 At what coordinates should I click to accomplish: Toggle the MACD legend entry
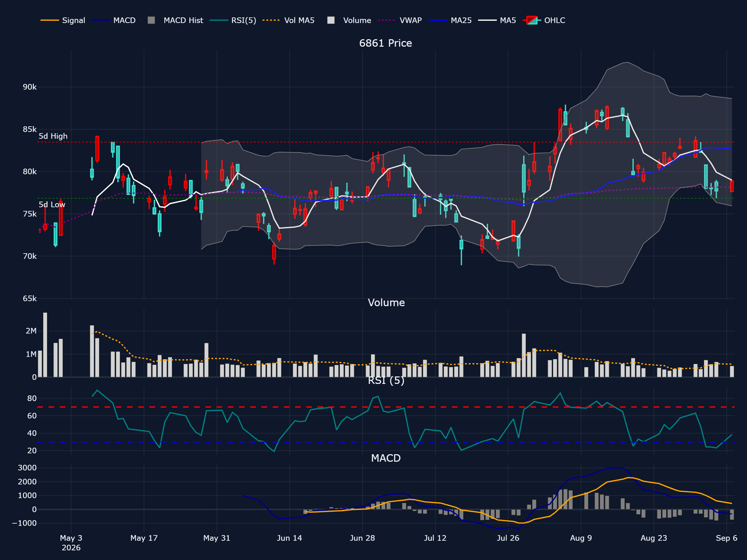click(114, 20)
